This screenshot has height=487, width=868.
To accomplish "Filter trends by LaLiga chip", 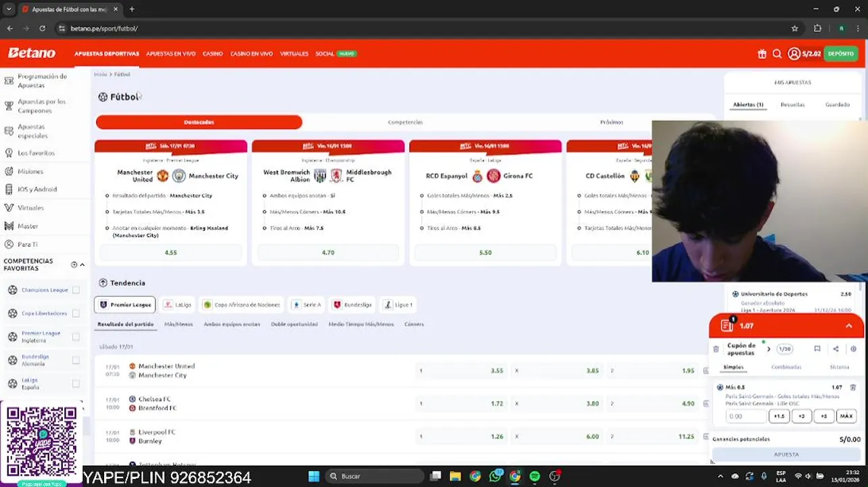I will click(x=178, y=304).
